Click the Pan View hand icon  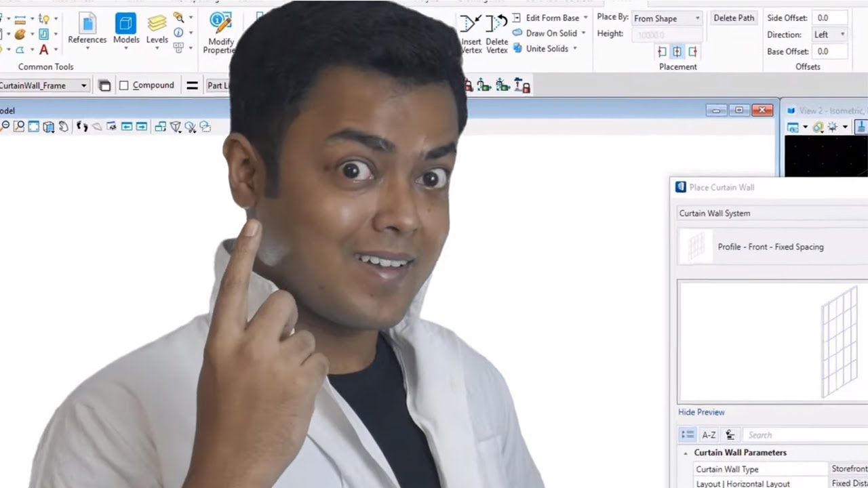click(x=63, y=127)
